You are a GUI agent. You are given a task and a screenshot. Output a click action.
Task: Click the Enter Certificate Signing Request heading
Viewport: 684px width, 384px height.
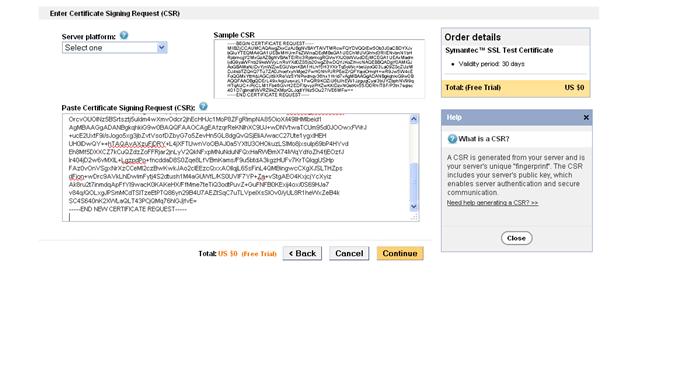115,14
